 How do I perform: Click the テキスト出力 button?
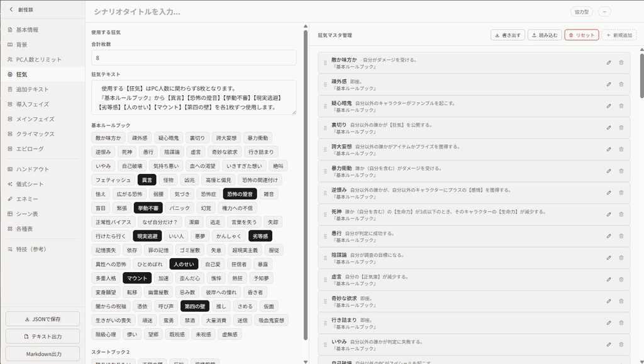tap(43, 336)
